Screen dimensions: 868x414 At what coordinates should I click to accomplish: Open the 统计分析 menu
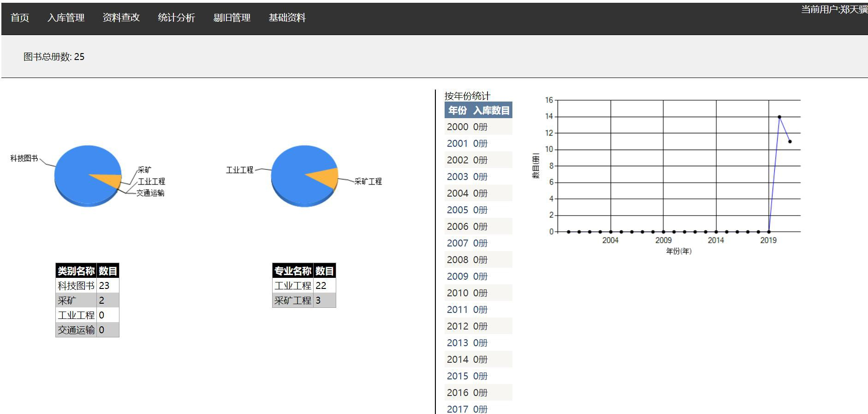[x=177, y=18]
